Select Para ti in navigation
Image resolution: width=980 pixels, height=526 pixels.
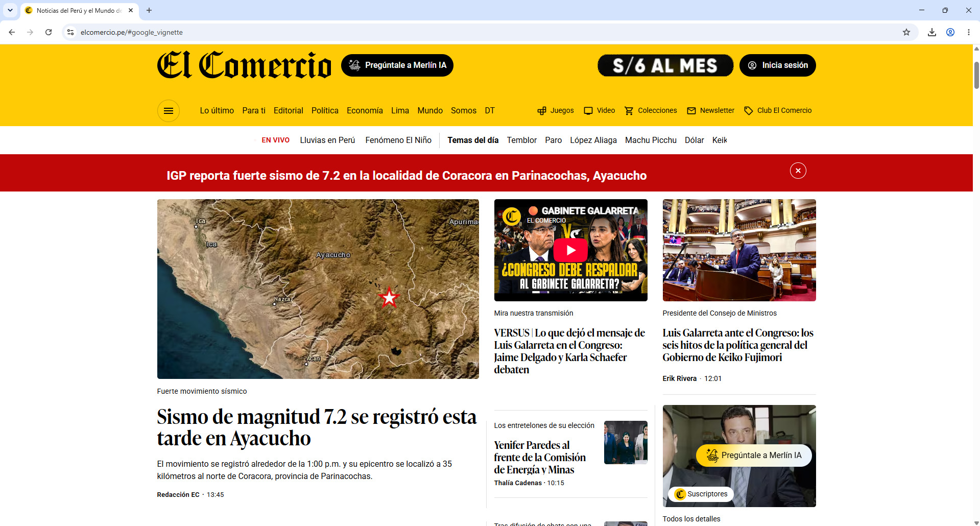pos(254,111)
